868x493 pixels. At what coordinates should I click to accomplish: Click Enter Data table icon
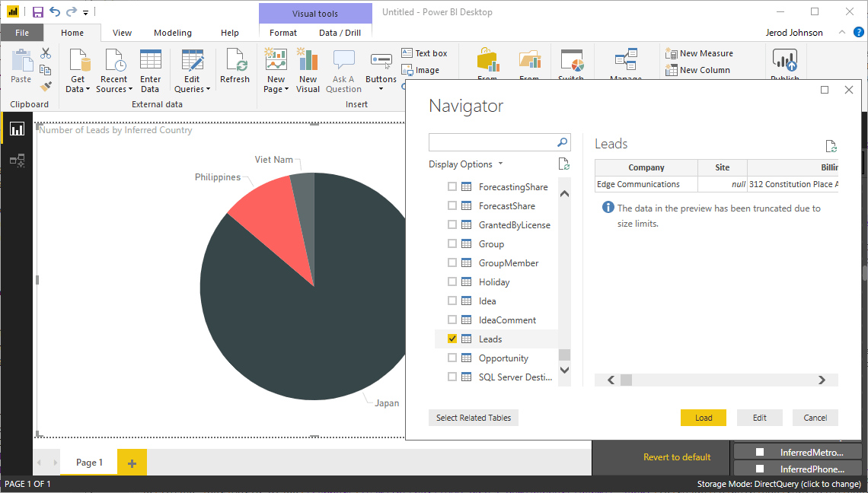click(150, 59)
